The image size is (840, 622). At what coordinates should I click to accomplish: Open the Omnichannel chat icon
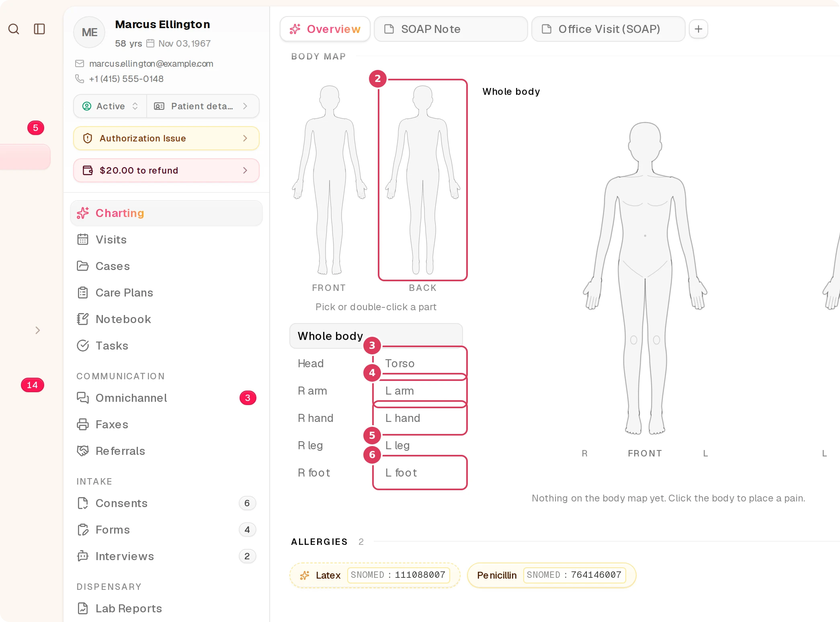coord(83,398)
